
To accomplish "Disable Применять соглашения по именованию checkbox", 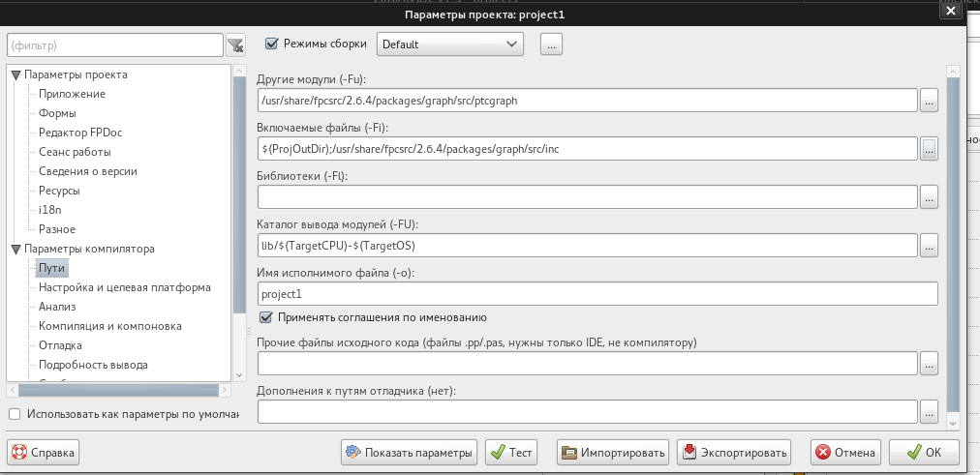I will (x=266, y=317).
